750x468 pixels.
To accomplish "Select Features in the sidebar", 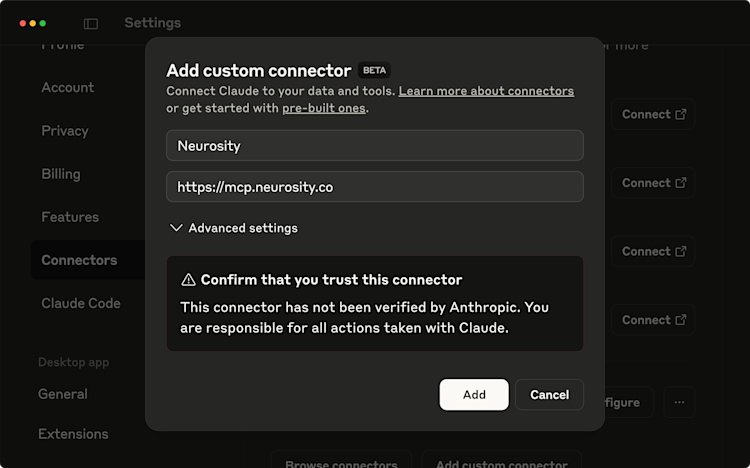I will pos(70,217).
